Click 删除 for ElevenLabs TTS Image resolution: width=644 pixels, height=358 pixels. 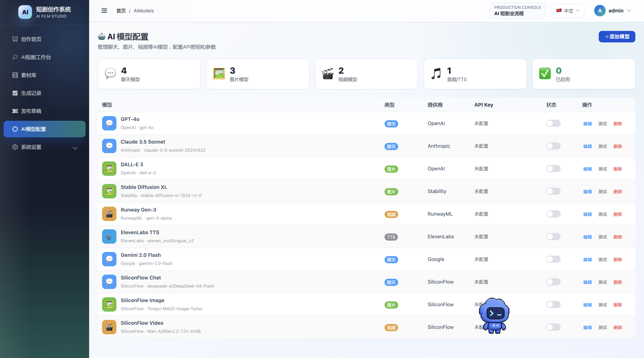point(618,237)
